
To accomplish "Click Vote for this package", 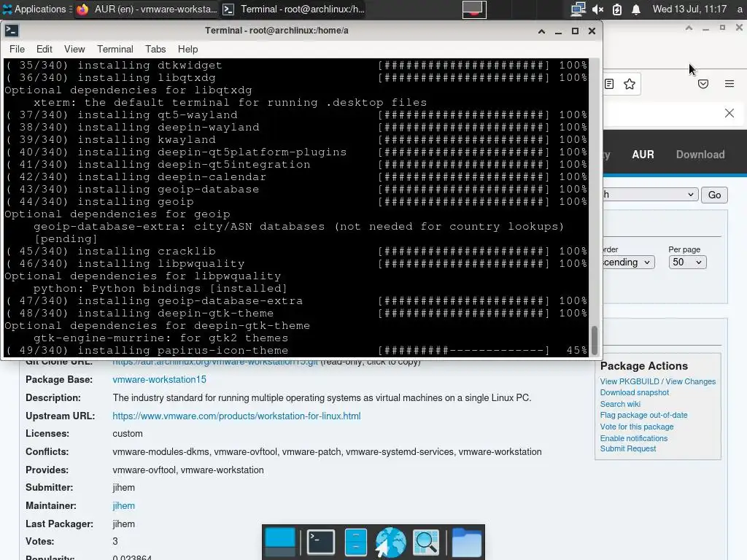I will (x=637, y=427).
